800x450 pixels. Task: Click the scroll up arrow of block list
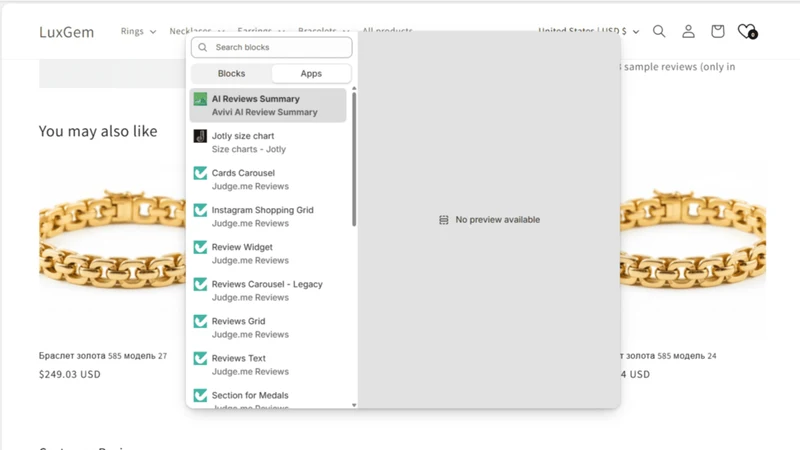tap(354, 89)
